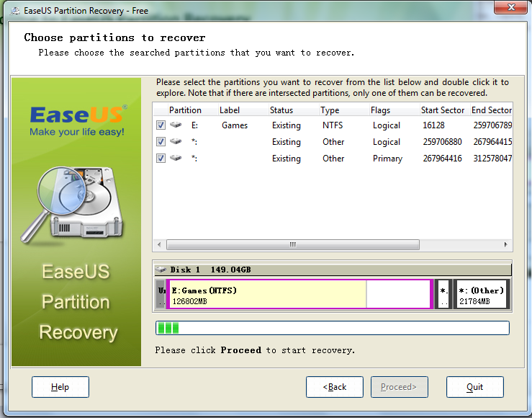Click the green recovery progress bar

pos(333,328)
